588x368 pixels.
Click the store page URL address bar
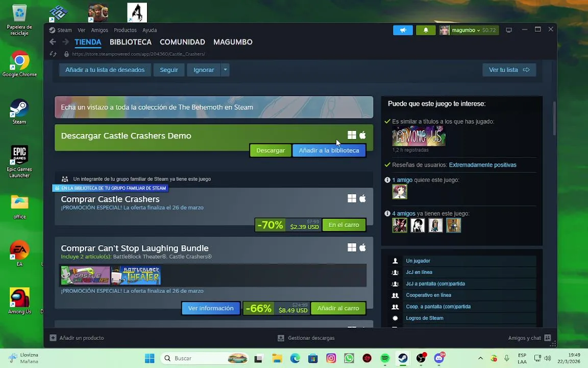tap(138, 54)
